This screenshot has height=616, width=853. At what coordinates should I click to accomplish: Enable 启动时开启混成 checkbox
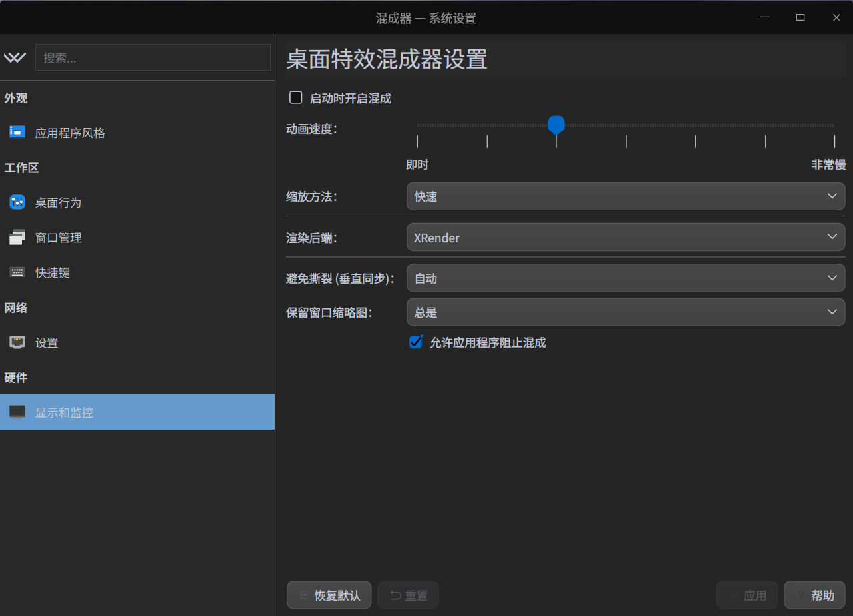tap(296, 98)
